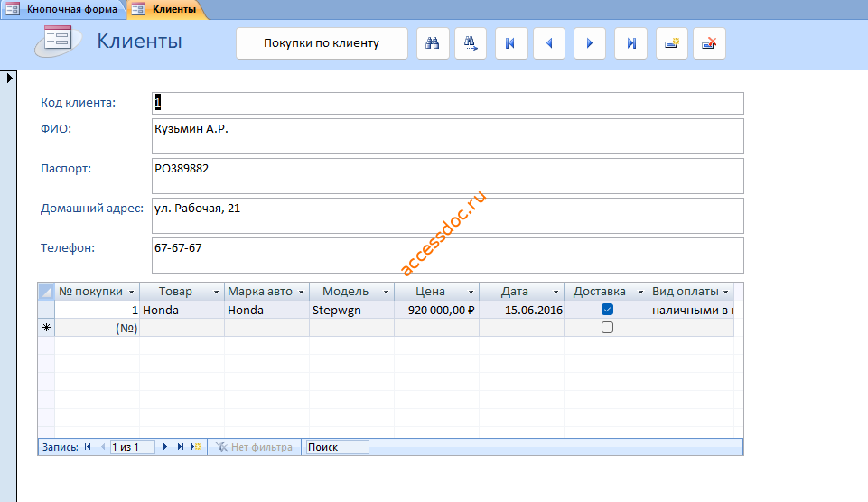868x502 pixels.
Task: Click the наличными payment type cell
Action: [691, 310]
